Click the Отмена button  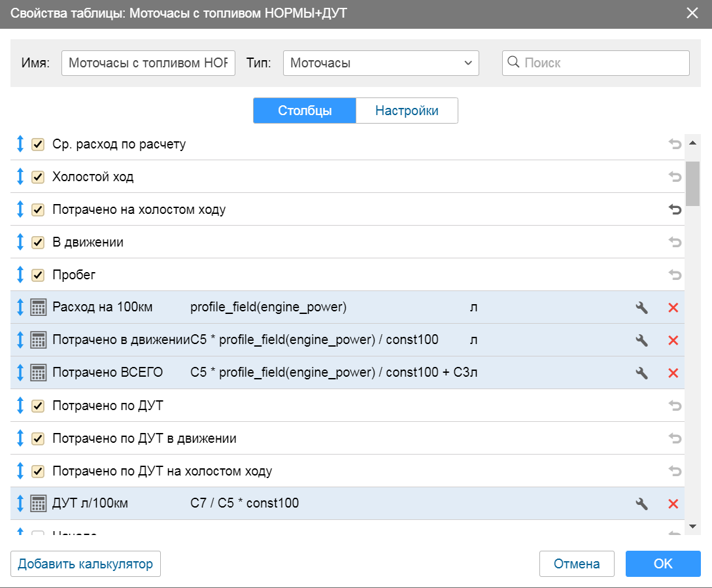click(x=577, y=564)
